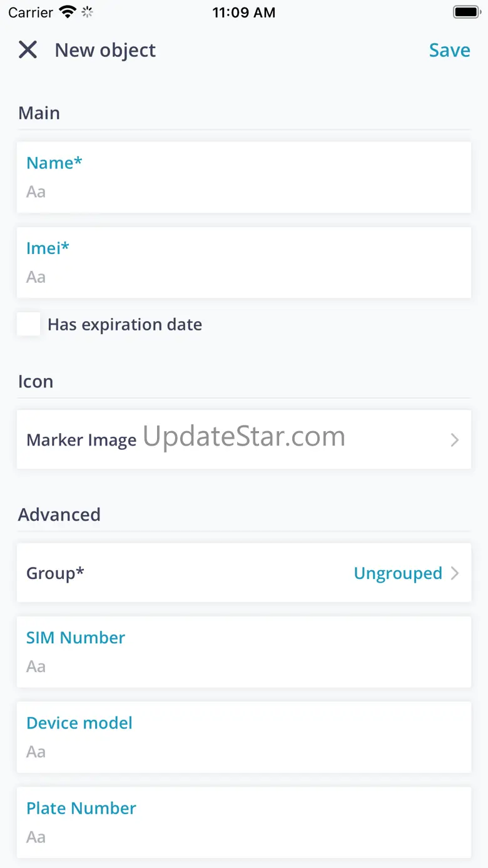
Task: Tap the Has expiration date label
Action: 125,325
